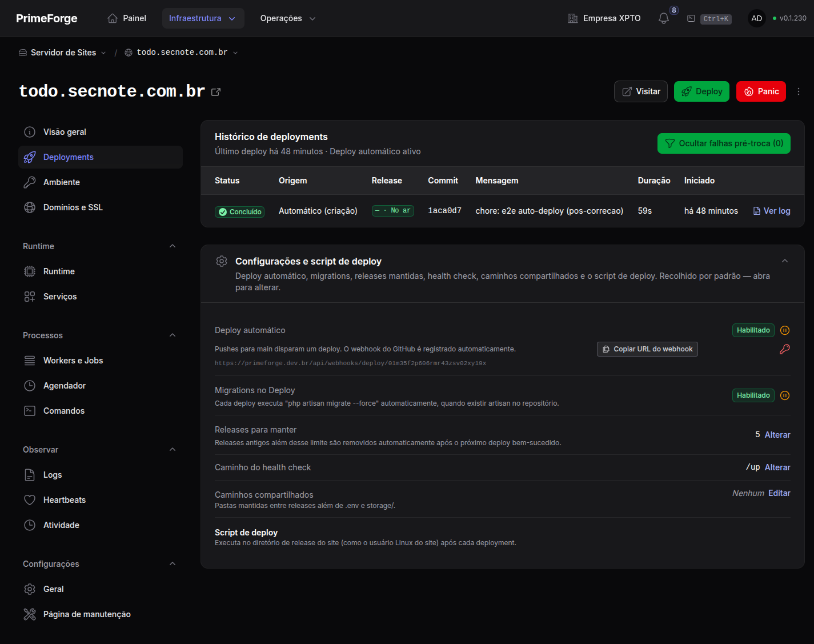The image size is (814, 644).
Task: Click the Habilitado badge for Deploy automático
Action: 753,330
